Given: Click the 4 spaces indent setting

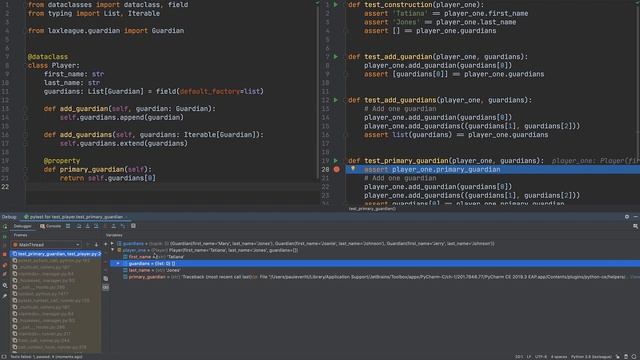Looking at the screenshot, I should (559, 357).
